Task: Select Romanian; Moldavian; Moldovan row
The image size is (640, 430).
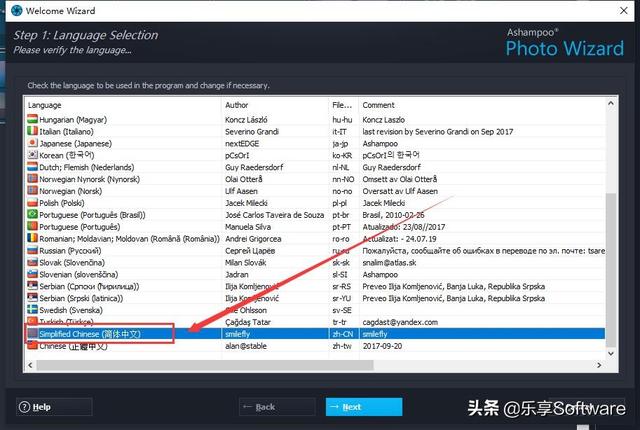Action: click(315, 238)
